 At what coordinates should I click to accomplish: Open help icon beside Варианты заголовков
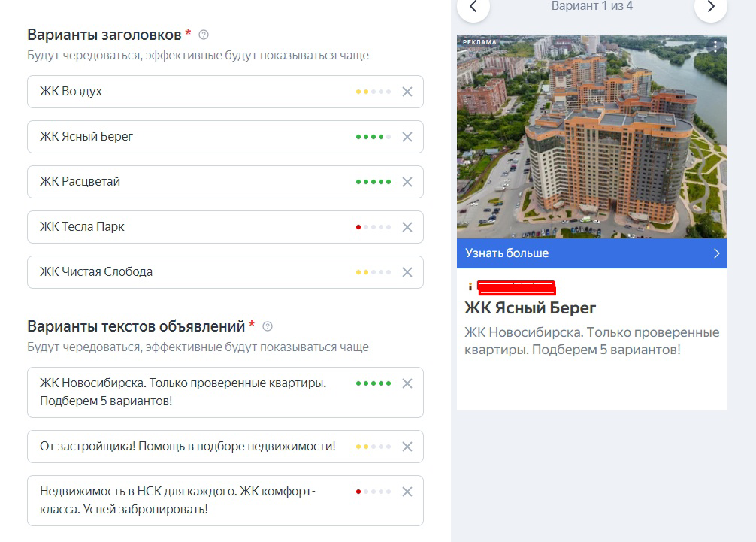coord(204,35)
